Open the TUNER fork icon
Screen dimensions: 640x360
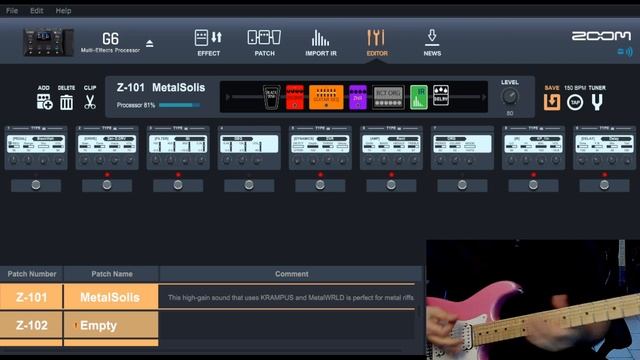[x=597, y=102]
